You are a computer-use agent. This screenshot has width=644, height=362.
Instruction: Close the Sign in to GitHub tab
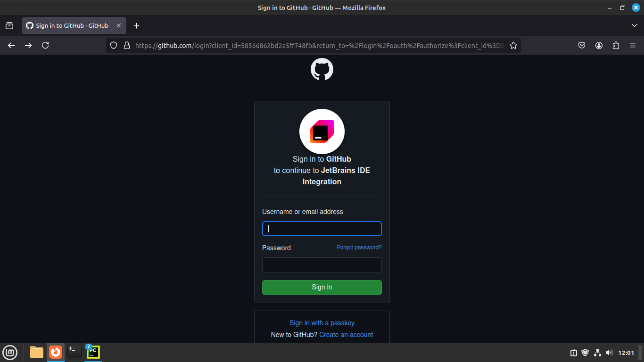pos(119,25)
